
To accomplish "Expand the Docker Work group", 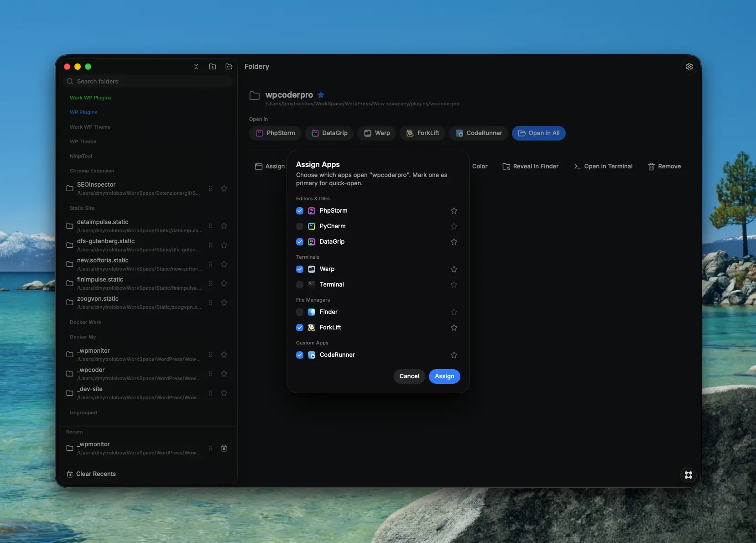I will tap(85, 322).
